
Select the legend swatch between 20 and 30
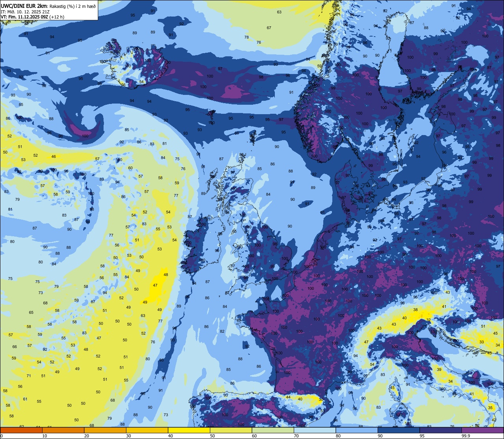point(105,430)
